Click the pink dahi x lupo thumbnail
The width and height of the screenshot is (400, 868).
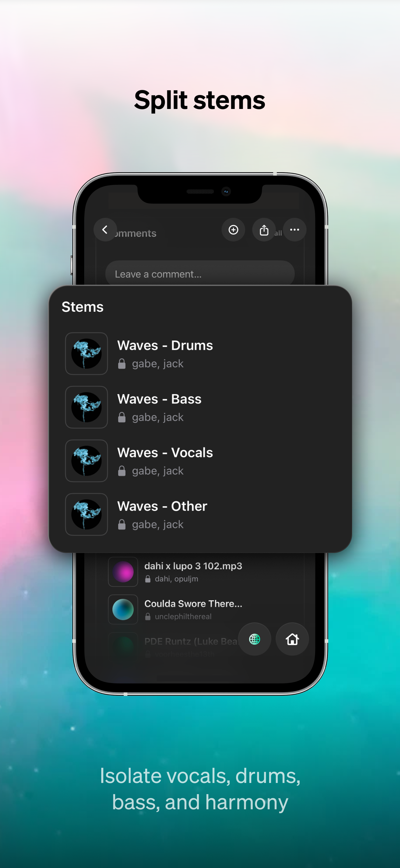pos(123,572)
